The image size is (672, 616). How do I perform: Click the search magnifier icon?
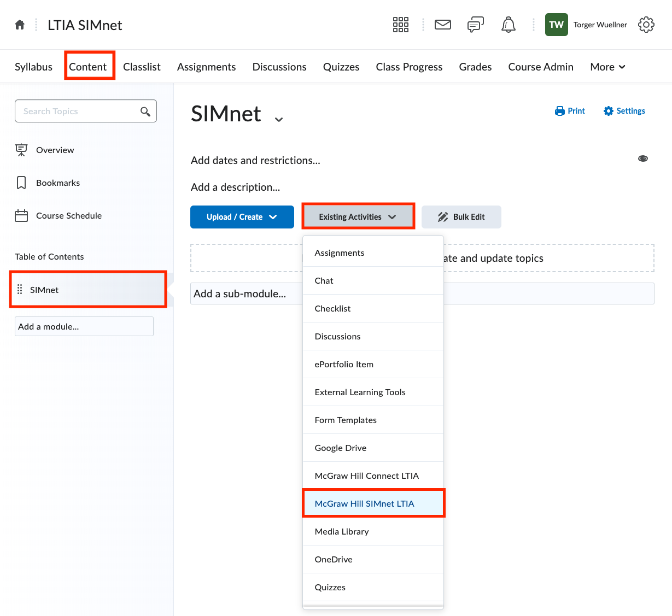(x=145, y=112)
